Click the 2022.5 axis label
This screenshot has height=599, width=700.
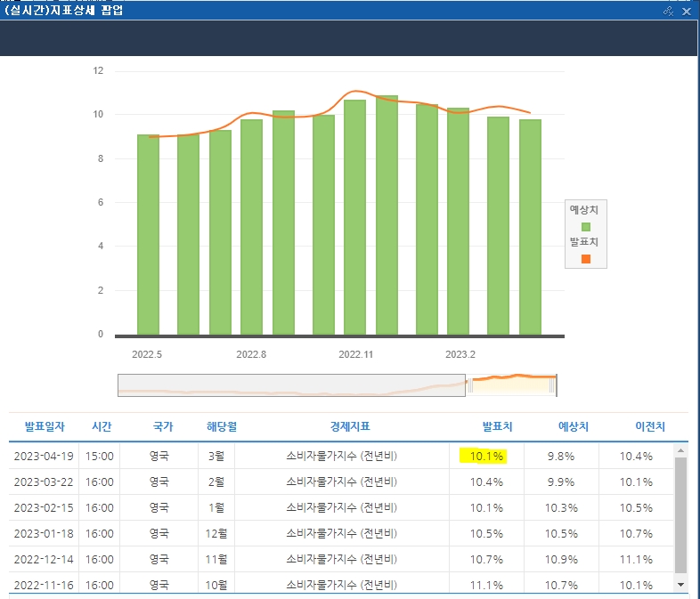147,354
